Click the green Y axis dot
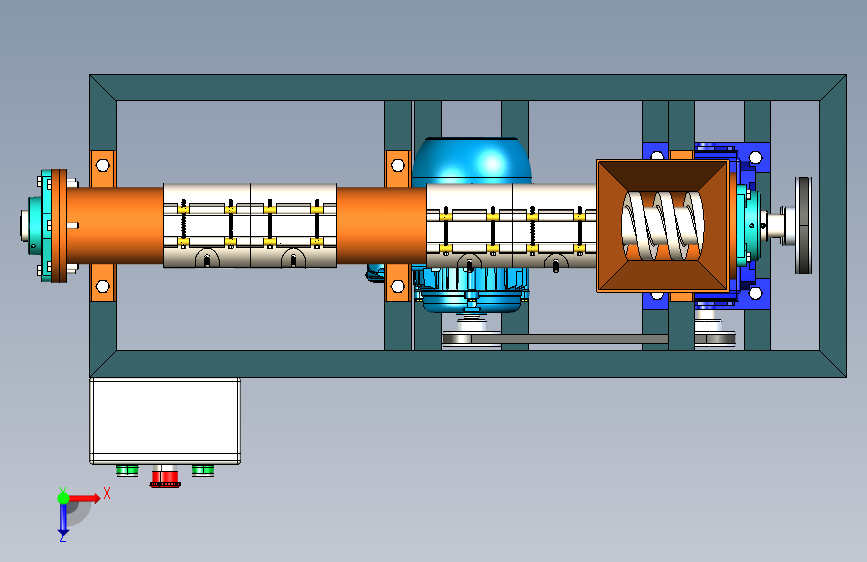Viewport: 867px width, 562px height. click(63, 498)
